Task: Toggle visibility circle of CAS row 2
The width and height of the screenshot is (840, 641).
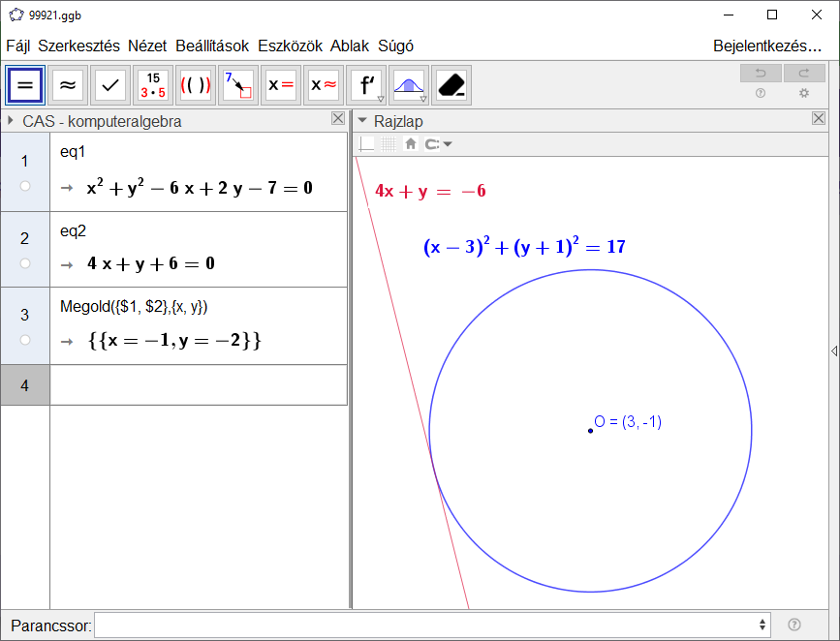Action: click(x=25, y=263)
